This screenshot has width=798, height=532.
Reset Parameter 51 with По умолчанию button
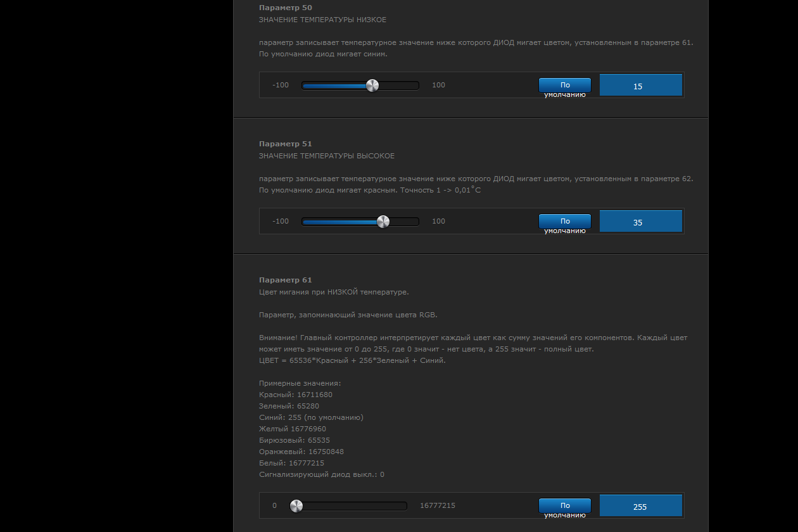coord(564,222)
